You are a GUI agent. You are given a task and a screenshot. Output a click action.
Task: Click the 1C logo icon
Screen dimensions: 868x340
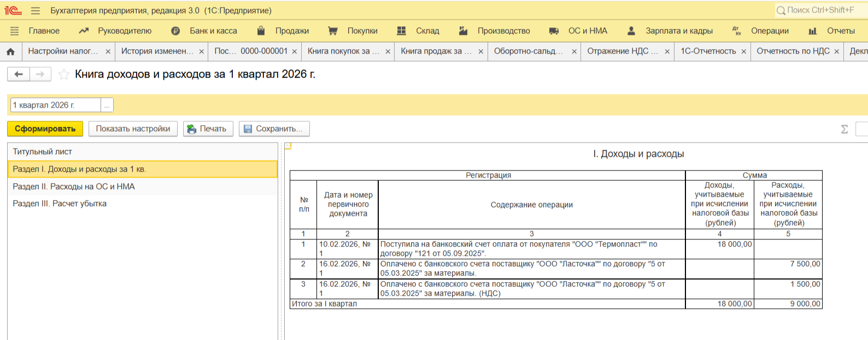pyautogui.click(x=13, y=10)
